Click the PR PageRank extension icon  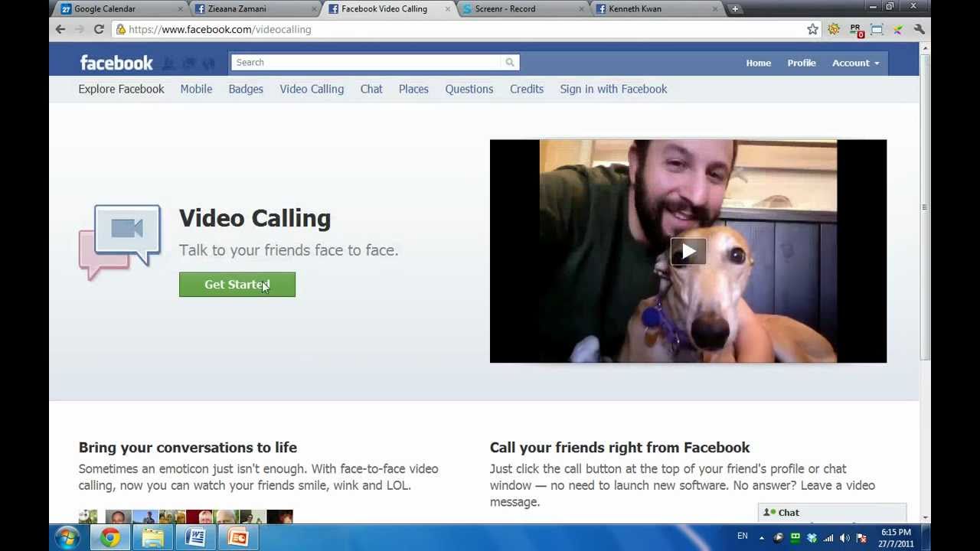[856, 30]
